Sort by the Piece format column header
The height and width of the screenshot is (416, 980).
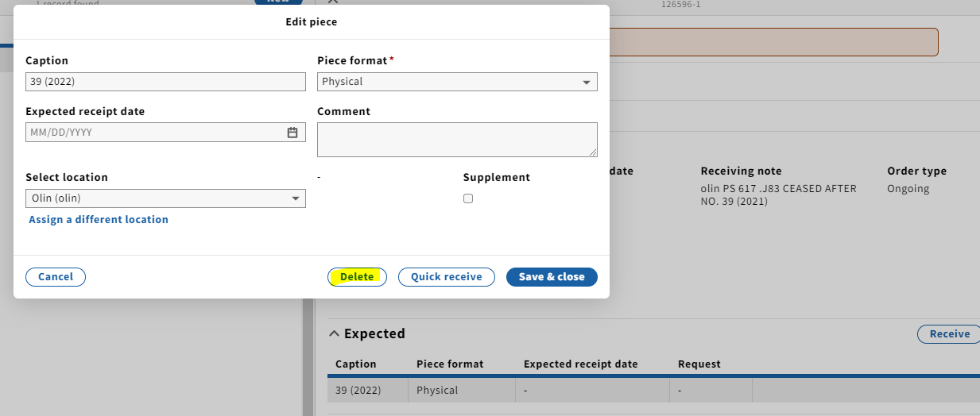coord(450,364)
